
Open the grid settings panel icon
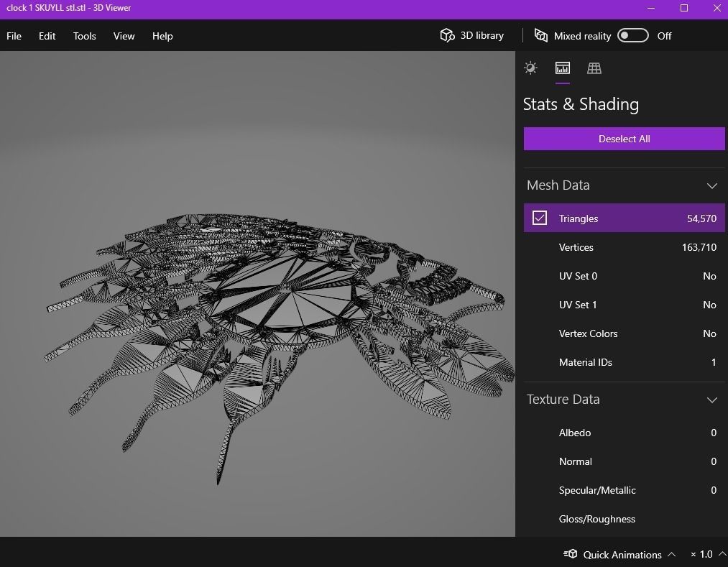[594, 68]
